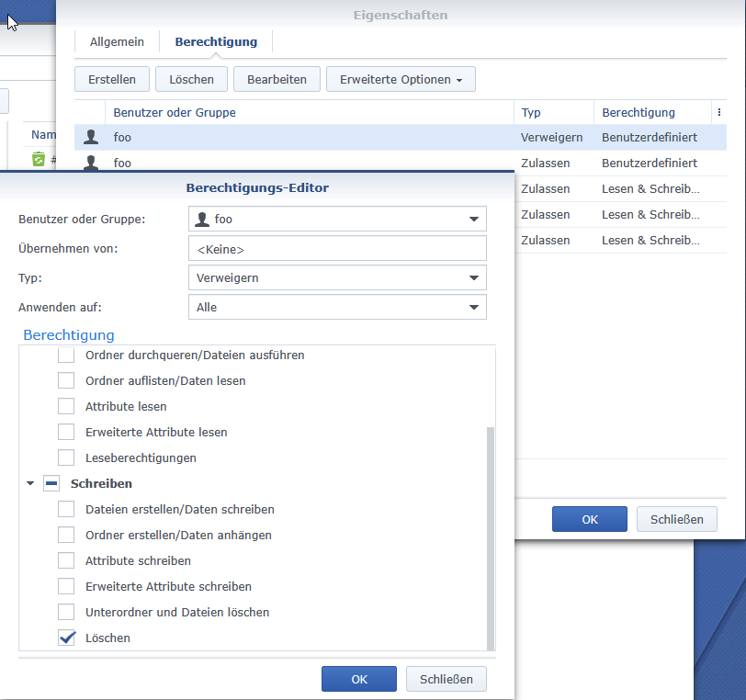746x700 pixels.
Task: Click OK in the Berechtigungs-Editor
Action: [x=359, y=679]
